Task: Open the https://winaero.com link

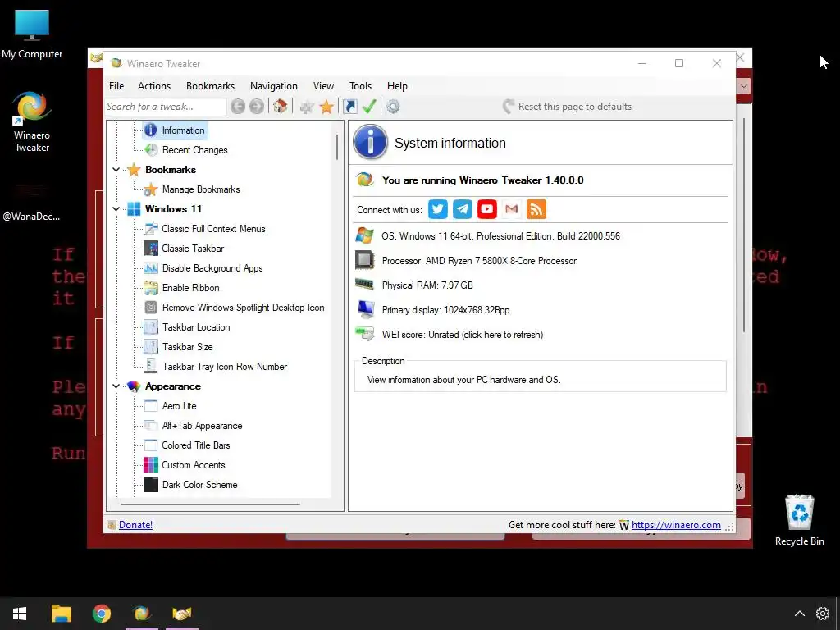Action: coord(676,525)
